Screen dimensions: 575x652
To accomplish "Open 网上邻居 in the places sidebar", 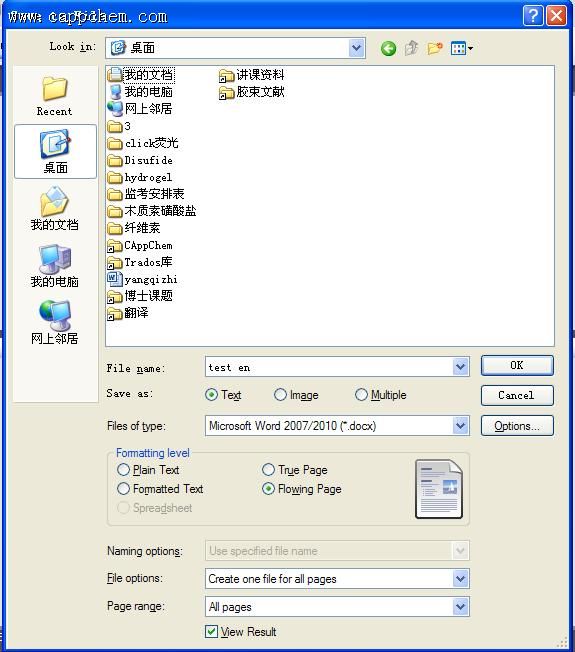I will point(54,322).
